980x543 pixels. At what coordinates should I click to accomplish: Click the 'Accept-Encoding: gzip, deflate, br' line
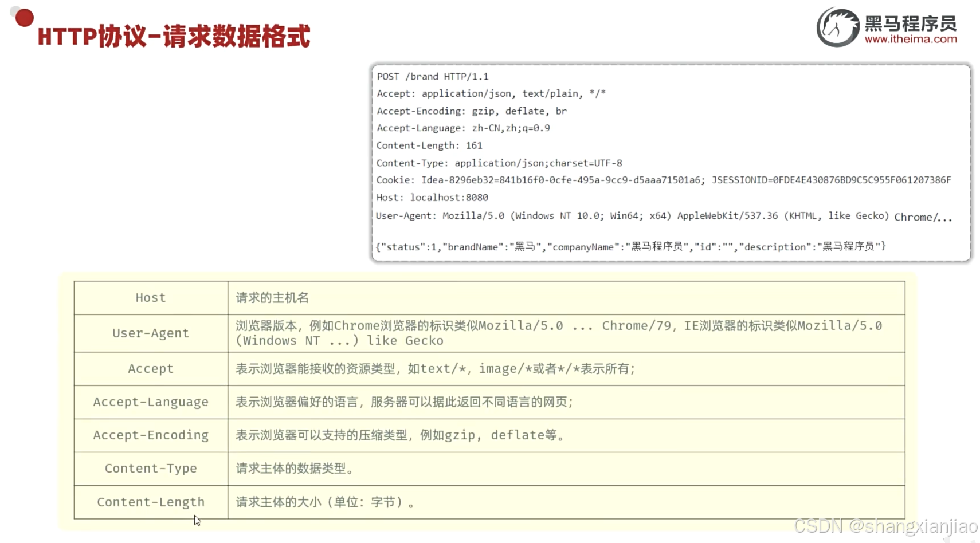tap(472, 111)
